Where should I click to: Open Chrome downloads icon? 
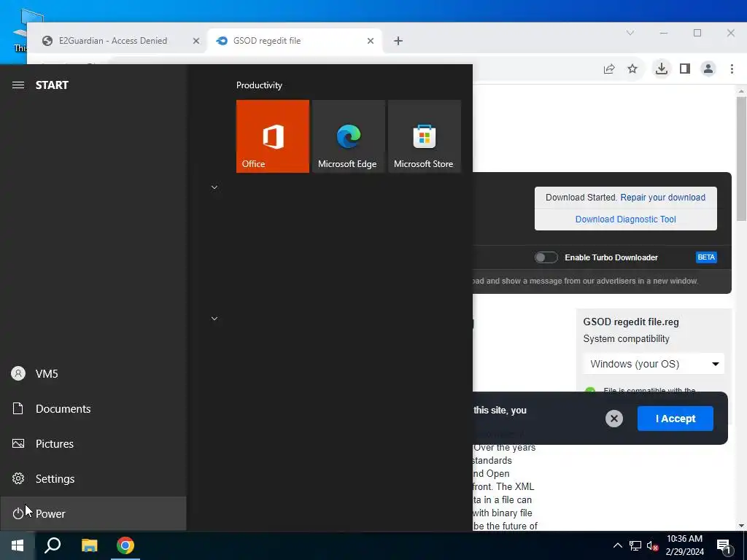(661, 69)
